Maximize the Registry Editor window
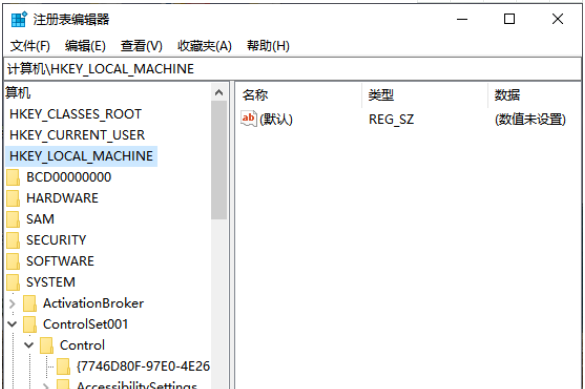This screenshot has width=585, height=389. pyautogui.click(x=509, y=19)
